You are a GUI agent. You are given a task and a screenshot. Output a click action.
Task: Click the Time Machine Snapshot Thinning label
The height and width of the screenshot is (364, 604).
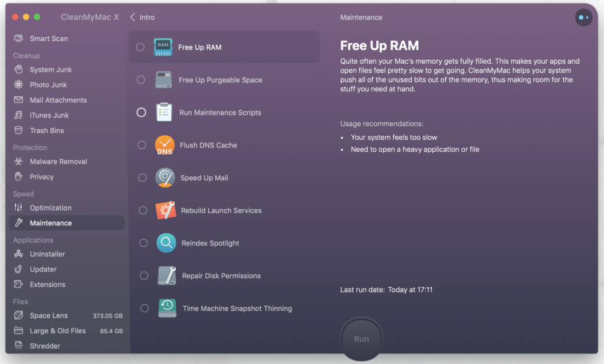click(237, 309)
